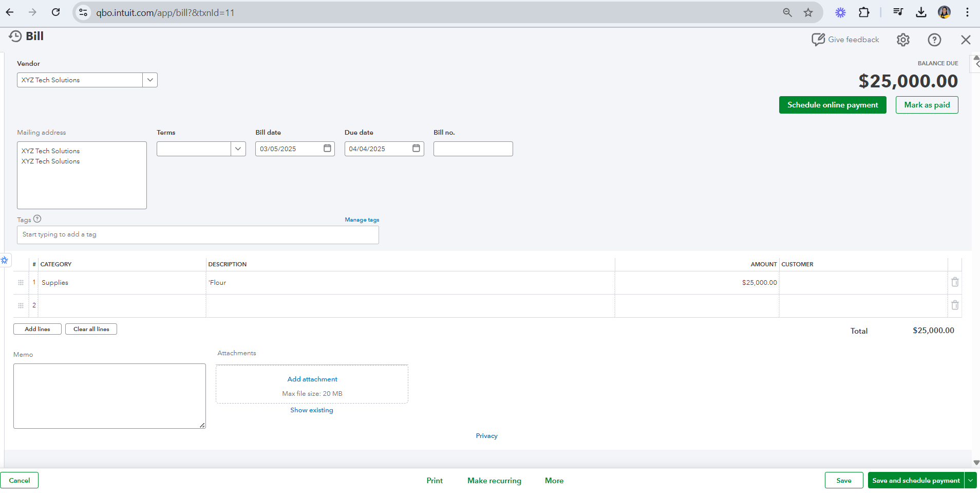
Task: Cancel the bill
Action: coord(20,480)
